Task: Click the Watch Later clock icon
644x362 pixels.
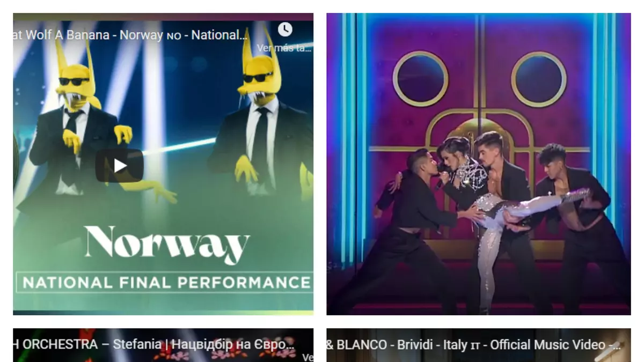Action: tap(285, 29)
